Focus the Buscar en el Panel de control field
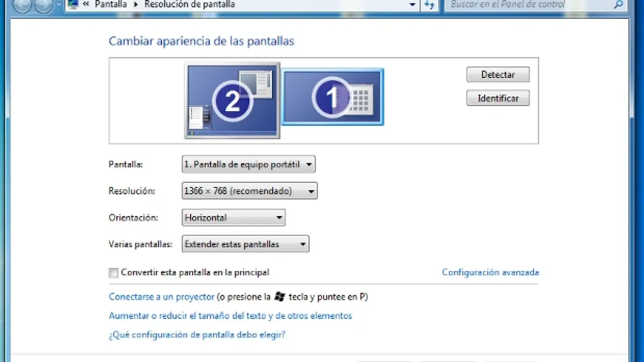The height and width of the screenshot is (362, 644). tap(528, 5)
